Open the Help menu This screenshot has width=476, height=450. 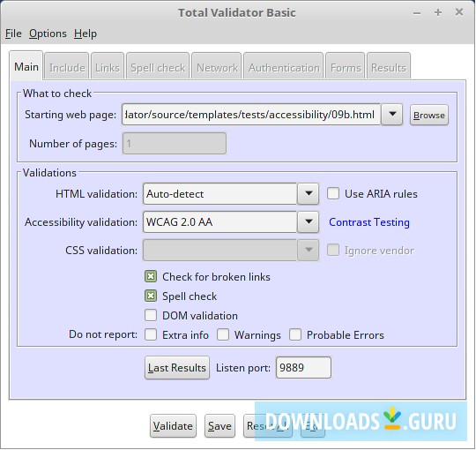pyautogui.click(x=86, y=34)
